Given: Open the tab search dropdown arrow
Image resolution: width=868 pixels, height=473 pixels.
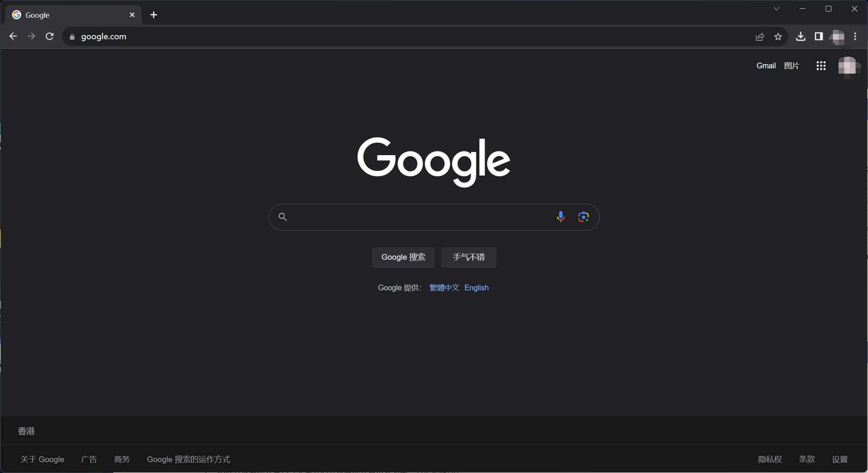Looking at the screenshot, I should pyautogui.click(x=777, y=8).
